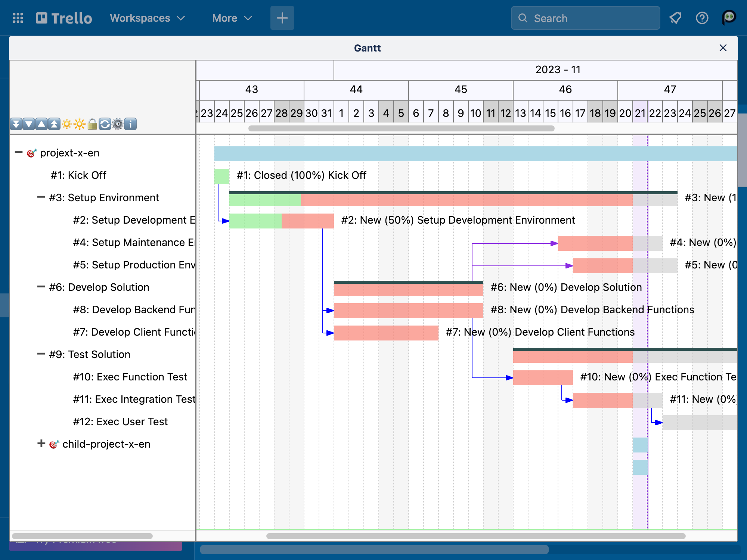This screenshot has width=747, height=560.
Task: Collapse the #6: Develop Solution group
Action: click(41, 287)
